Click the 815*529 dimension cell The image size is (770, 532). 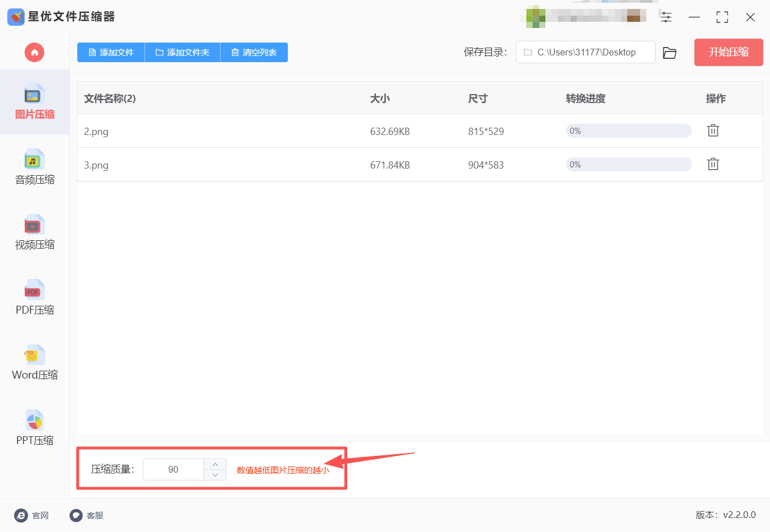[486, 132]
